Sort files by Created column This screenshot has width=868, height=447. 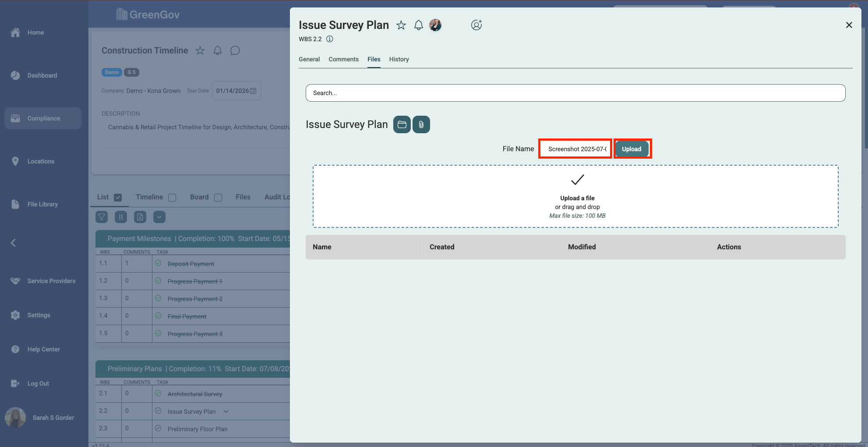click(x=442, y=247)
